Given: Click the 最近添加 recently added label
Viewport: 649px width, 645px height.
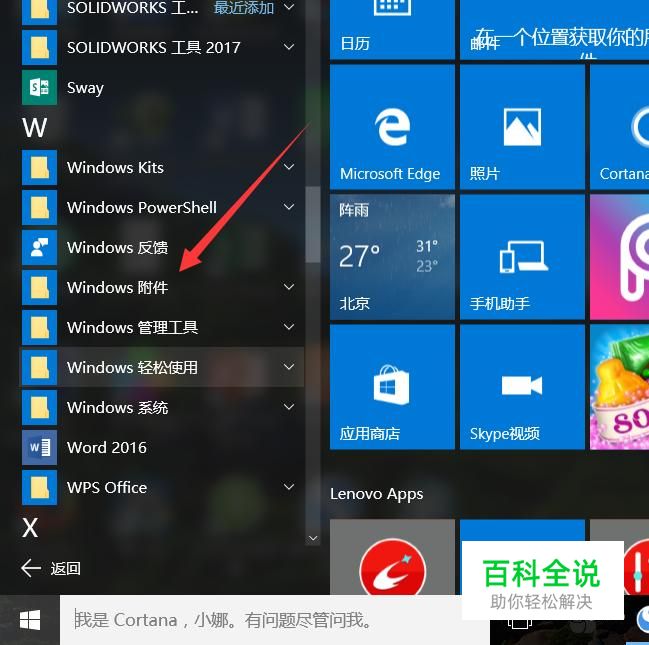Looking at the screenshot, I should coord(244,7).
